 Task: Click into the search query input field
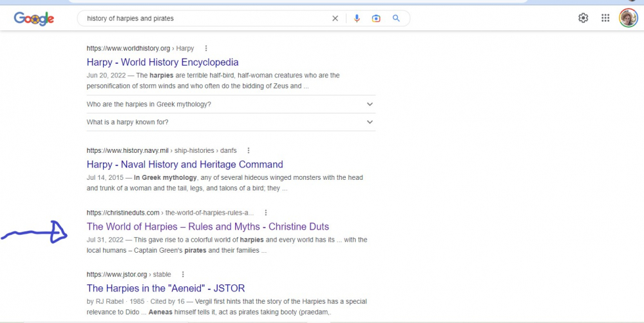tap(206, 19)
